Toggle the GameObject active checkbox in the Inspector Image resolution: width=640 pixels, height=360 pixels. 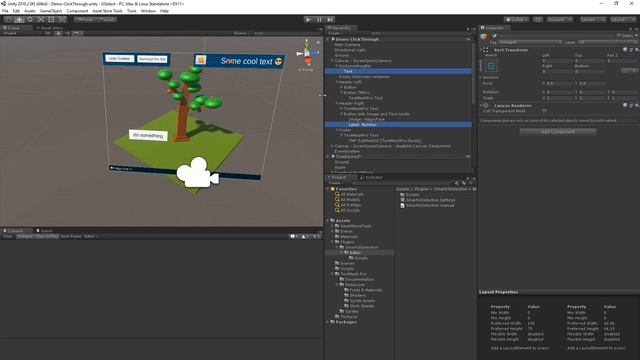[x=494, y=36]
